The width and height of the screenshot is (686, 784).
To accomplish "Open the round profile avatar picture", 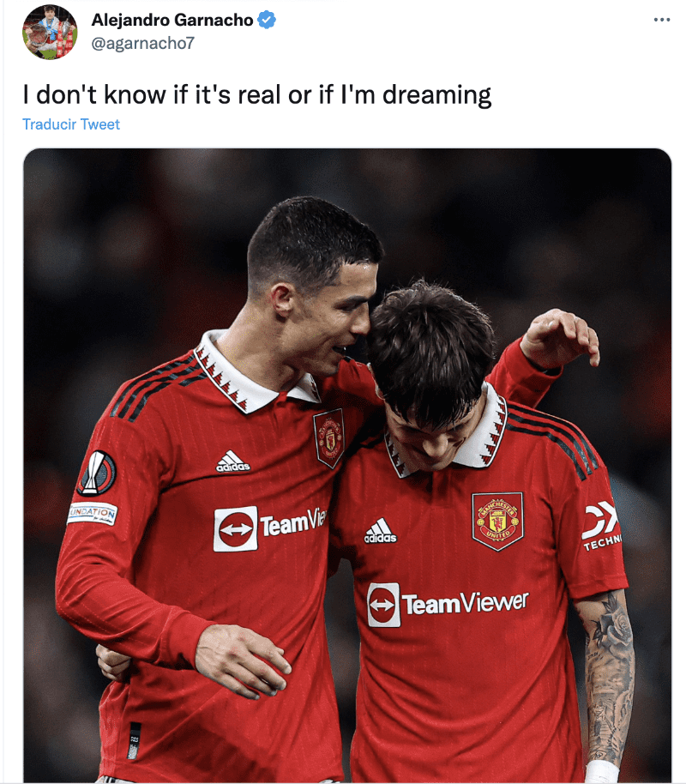I will pyautogui.click(x=50, y=33).
